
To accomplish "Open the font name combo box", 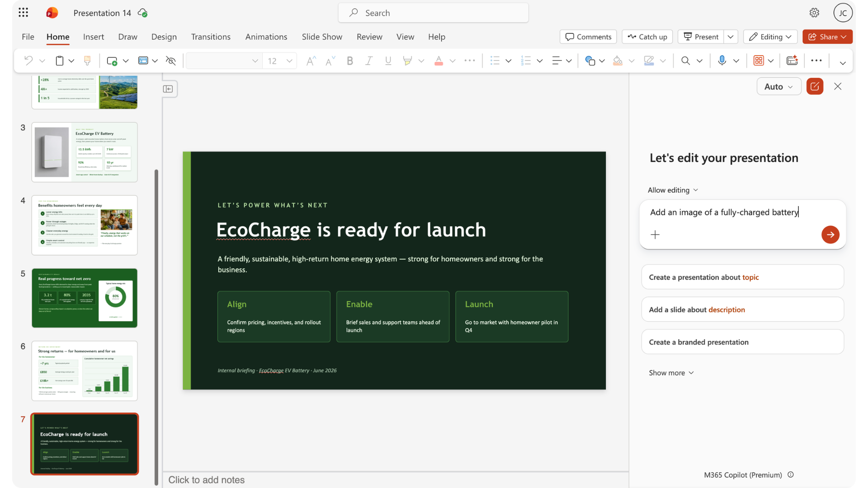I will tap(223, 61).
